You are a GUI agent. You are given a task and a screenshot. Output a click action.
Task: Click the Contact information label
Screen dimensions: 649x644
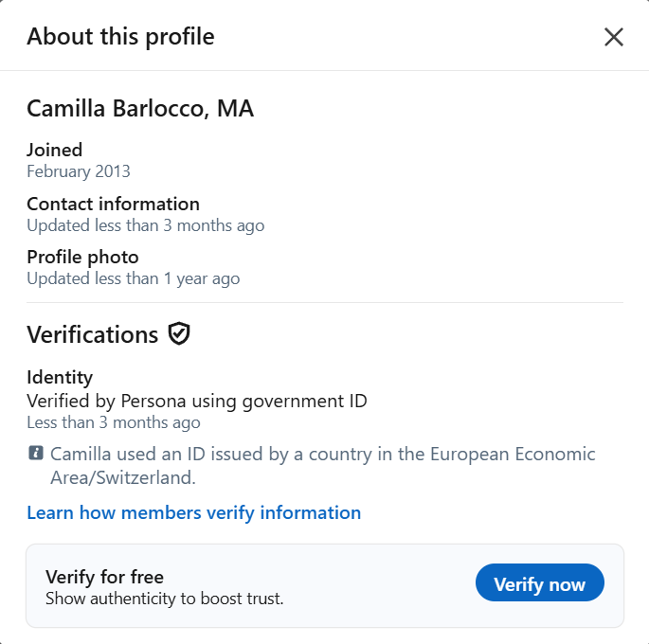pyautogui.click(x=113, y=204)
